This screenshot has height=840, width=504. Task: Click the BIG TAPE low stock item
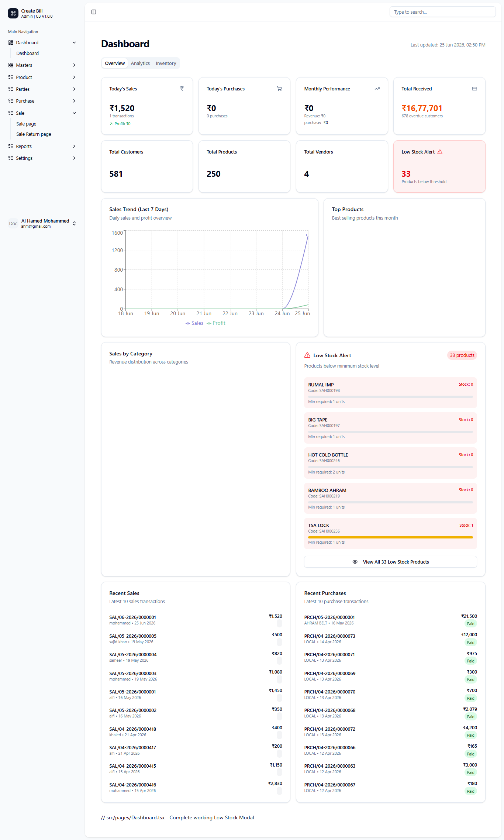390,428
